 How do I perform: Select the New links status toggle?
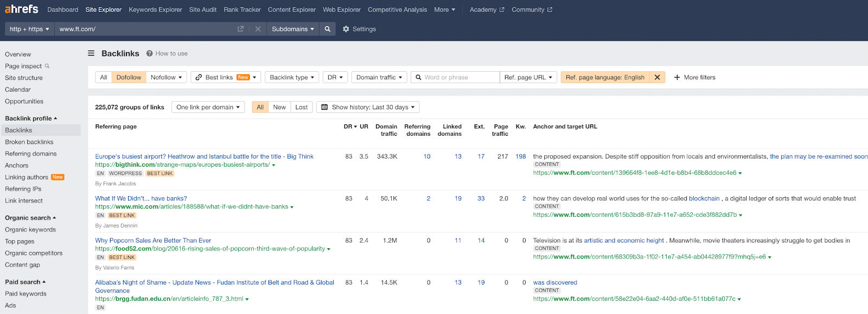(x=279, y=107)
